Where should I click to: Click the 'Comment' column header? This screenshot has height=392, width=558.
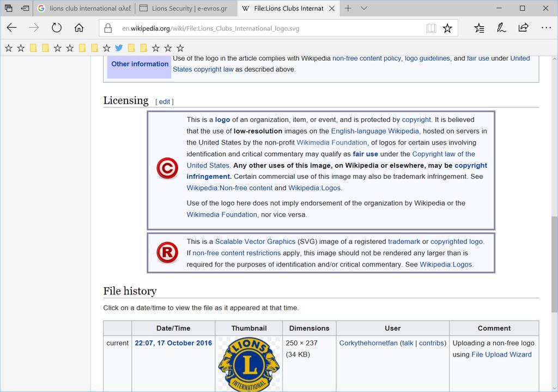click(494, 328)
